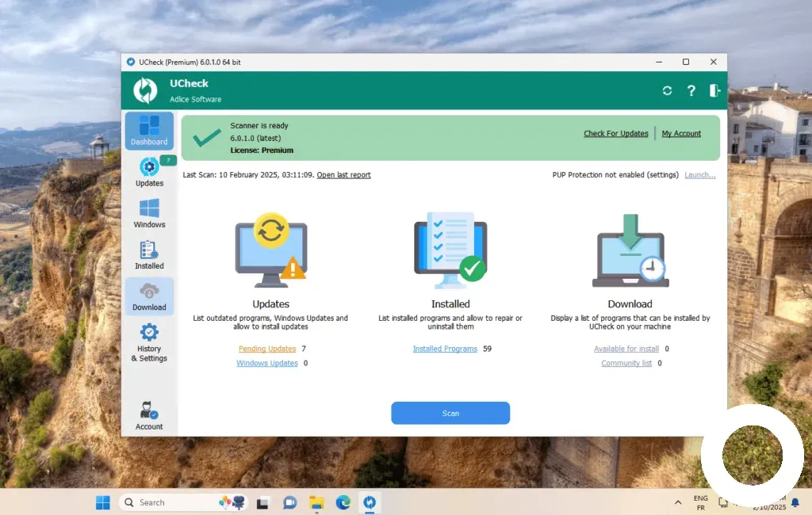
Task: Click the Download laptop illustration
Action: (630, 250)
